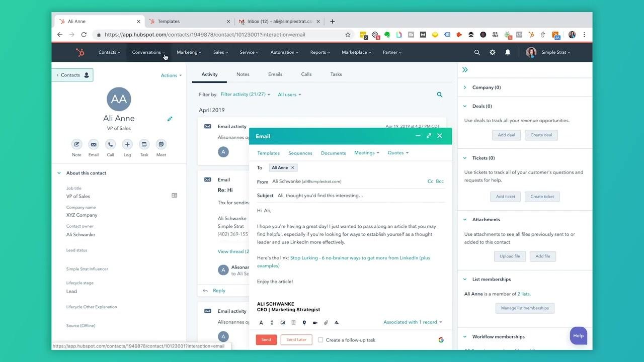
Task: Open the 2 lists link
Action: pyautogui.click(x=524, y=294)
